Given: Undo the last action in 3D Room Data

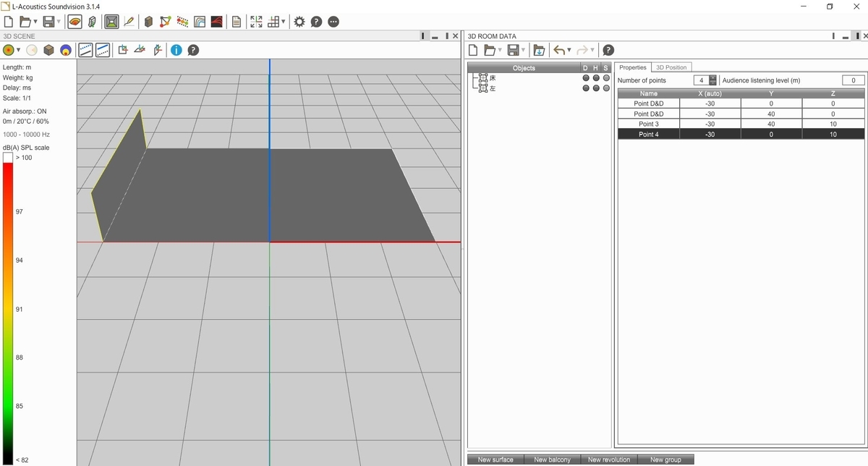Looking at the screenshot, I should 558,50.
